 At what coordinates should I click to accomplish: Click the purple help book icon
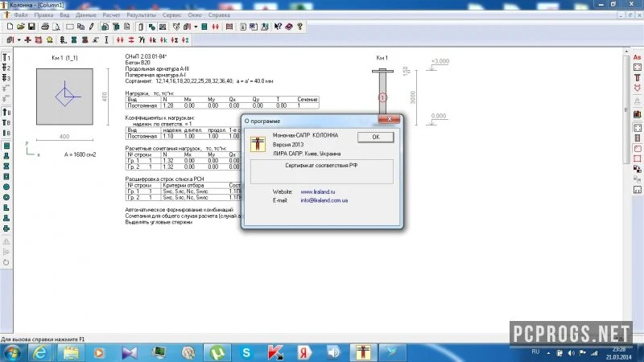(289, 27)
